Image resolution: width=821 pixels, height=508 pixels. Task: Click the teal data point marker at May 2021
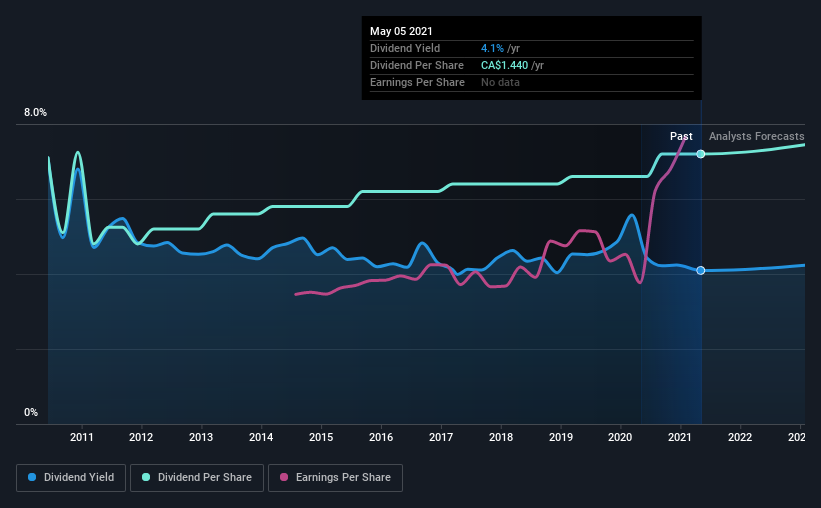point(701,154)
